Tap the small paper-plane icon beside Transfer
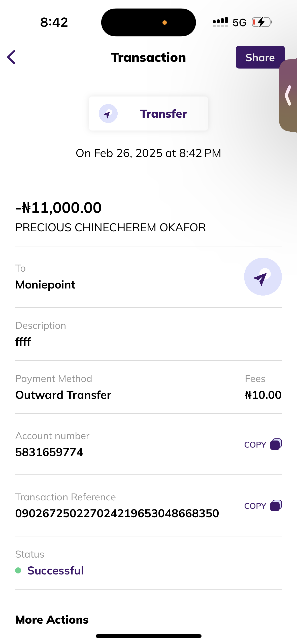Image resolution: width=297 pixels, height=644 pixels. pyautogui.click(x=108, y=114)
